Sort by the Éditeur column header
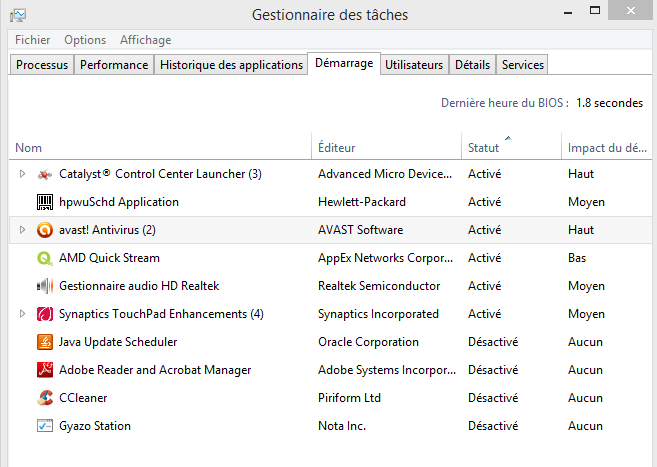The image size is (657, 467). coord(337,148)
